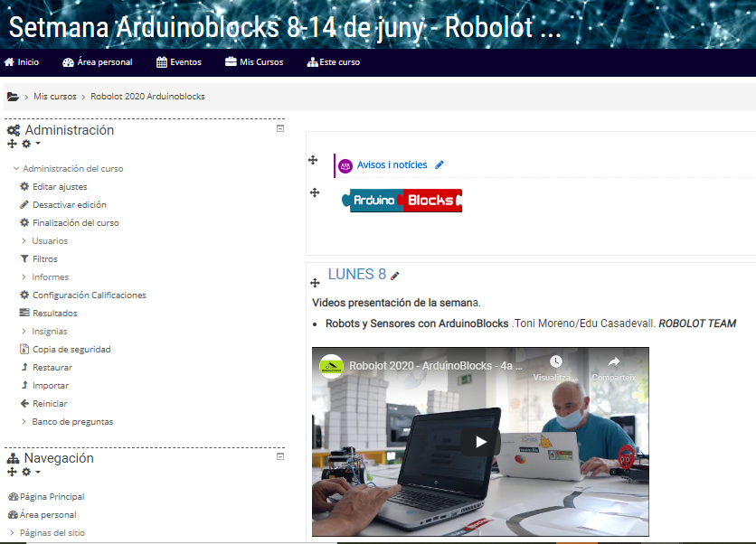This screenshot has width=756, height=544.
Task: Collapse the Administración block with minus icon
Action: pos(280,128)
